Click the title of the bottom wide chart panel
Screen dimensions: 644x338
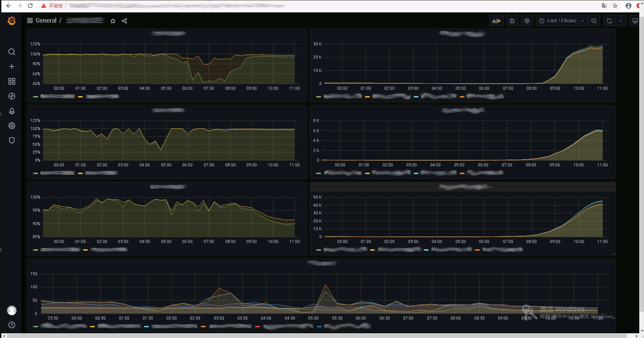[x=322, y=263]
